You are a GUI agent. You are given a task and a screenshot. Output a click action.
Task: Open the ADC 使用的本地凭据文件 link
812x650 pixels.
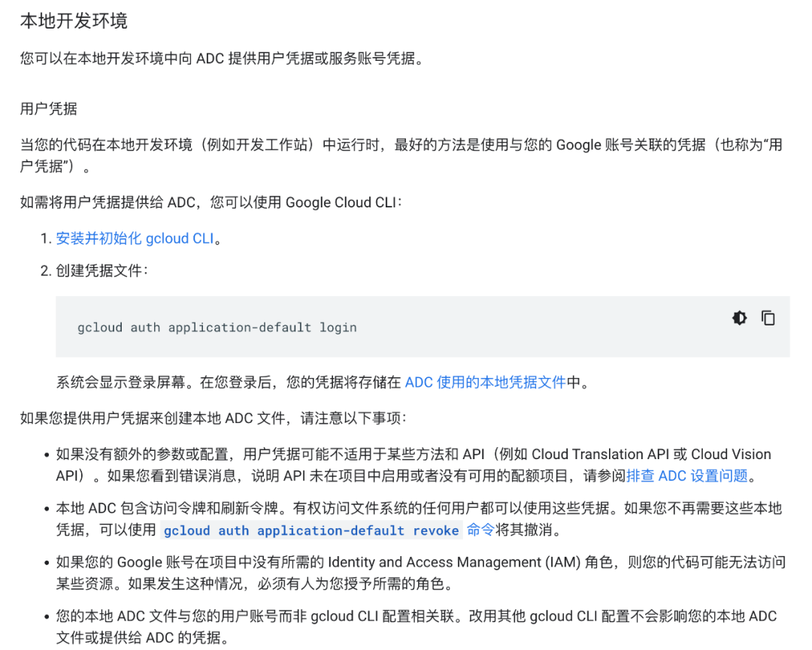click(x=484, y=382)
